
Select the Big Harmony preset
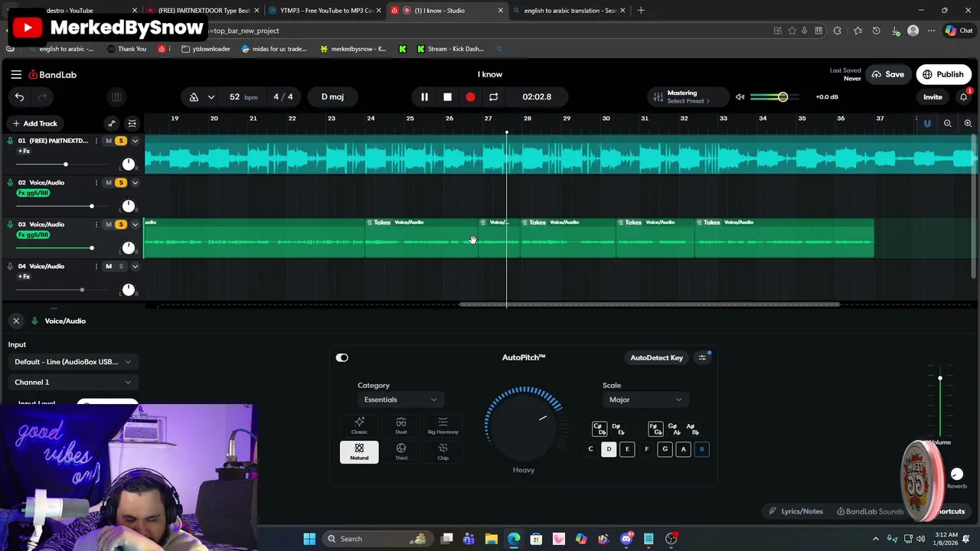443,425
